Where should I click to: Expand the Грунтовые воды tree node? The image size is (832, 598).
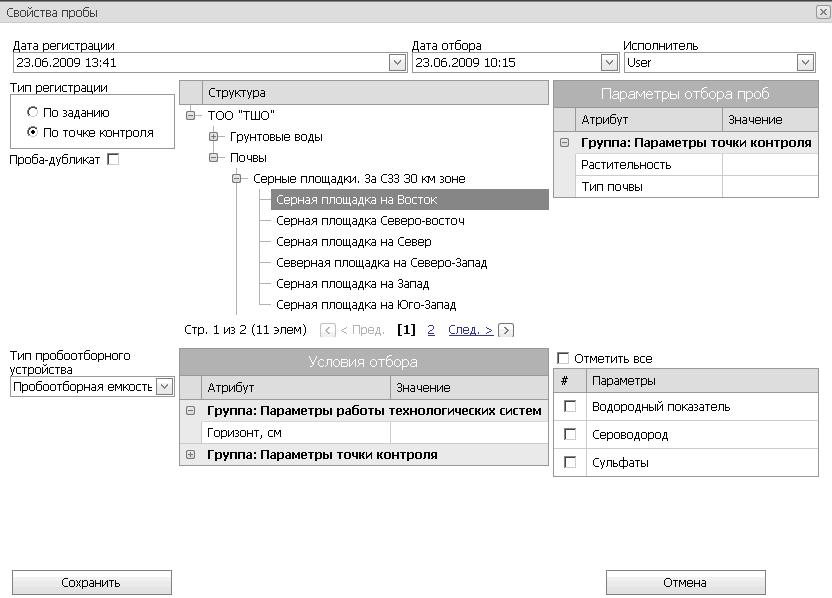pyautogui.click(x=213, y=136)
